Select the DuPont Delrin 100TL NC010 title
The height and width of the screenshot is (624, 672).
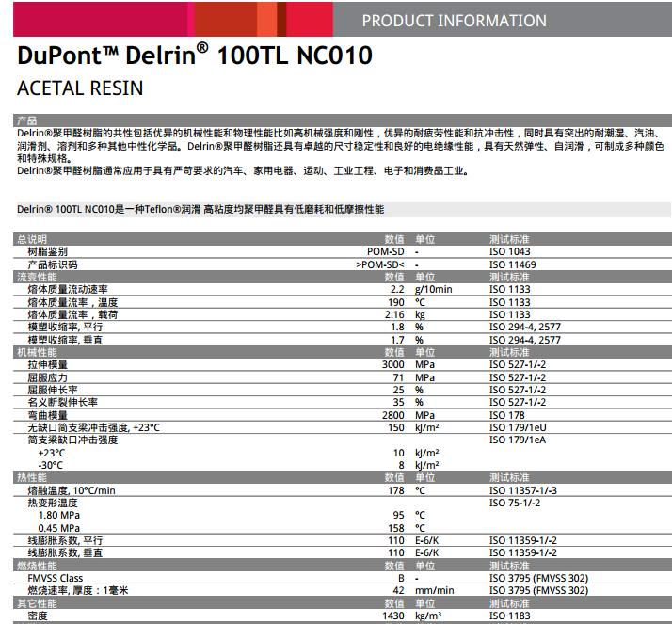click(195, 55)
